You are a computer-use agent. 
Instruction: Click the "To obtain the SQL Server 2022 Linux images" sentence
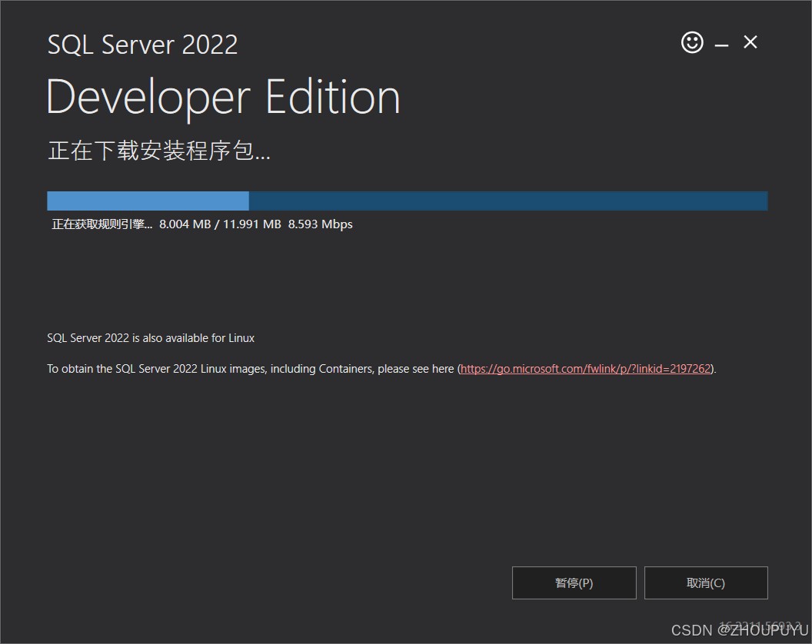point(192,369)
